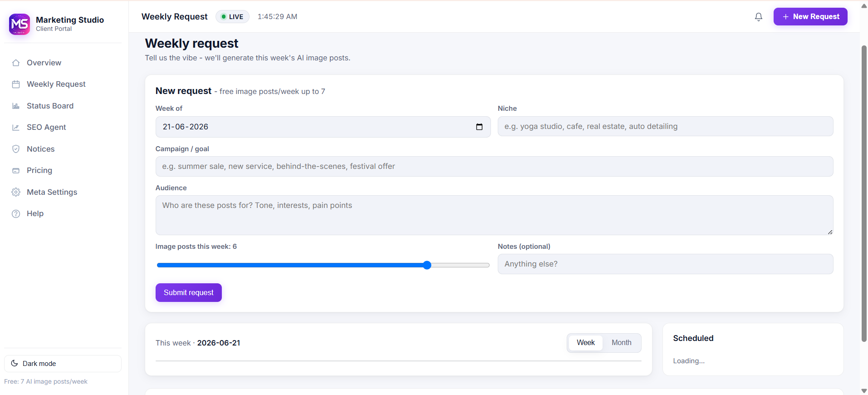The image size is (868, 395).
Task: Click the Audience textarea resize handle
Action: (830, 232)
